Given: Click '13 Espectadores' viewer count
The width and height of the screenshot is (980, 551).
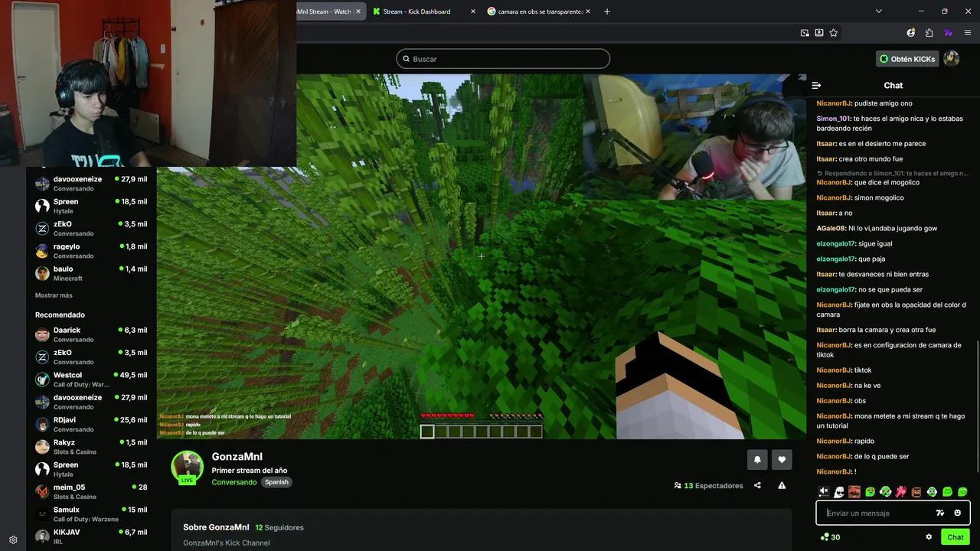Looking at the screenshot, I should point(708,485).
